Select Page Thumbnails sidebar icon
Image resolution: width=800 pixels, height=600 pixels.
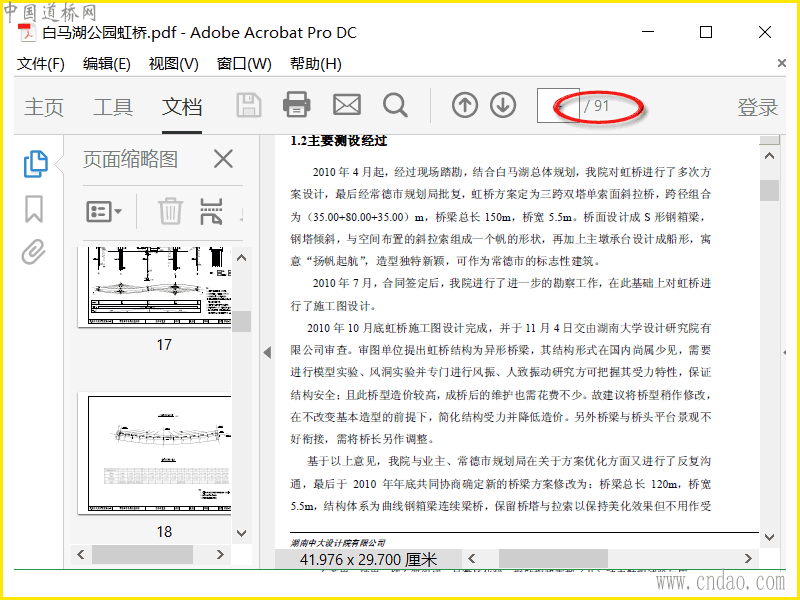click(x=36, y=164)
